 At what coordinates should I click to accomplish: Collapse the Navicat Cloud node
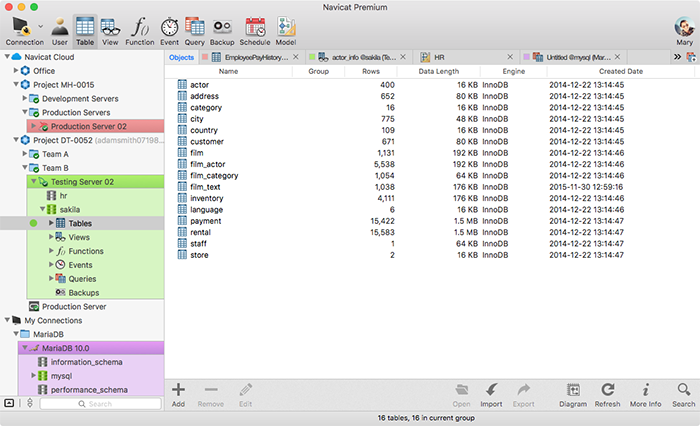click(x=7, y=57)
